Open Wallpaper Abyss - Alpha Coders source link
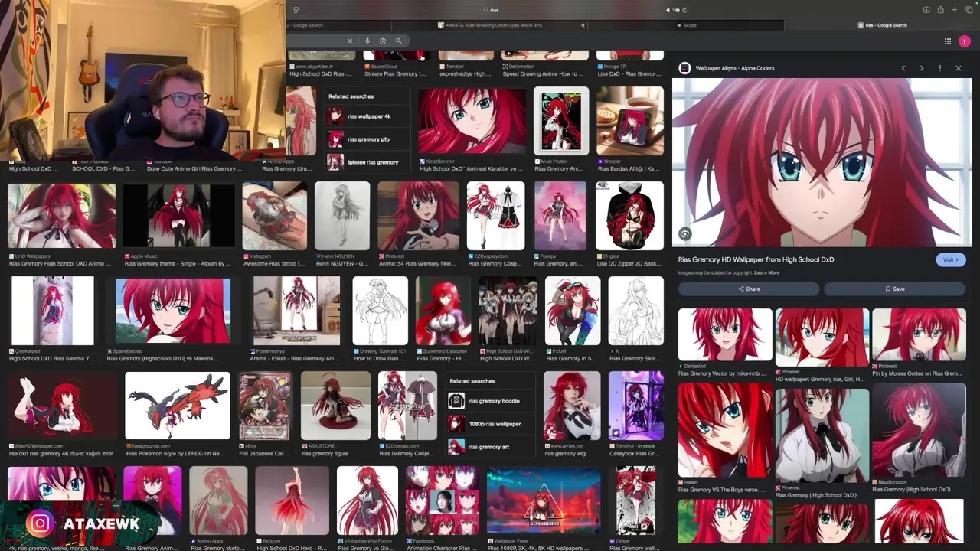The width and height of the screenshot is (980, 551). [734, 68]
